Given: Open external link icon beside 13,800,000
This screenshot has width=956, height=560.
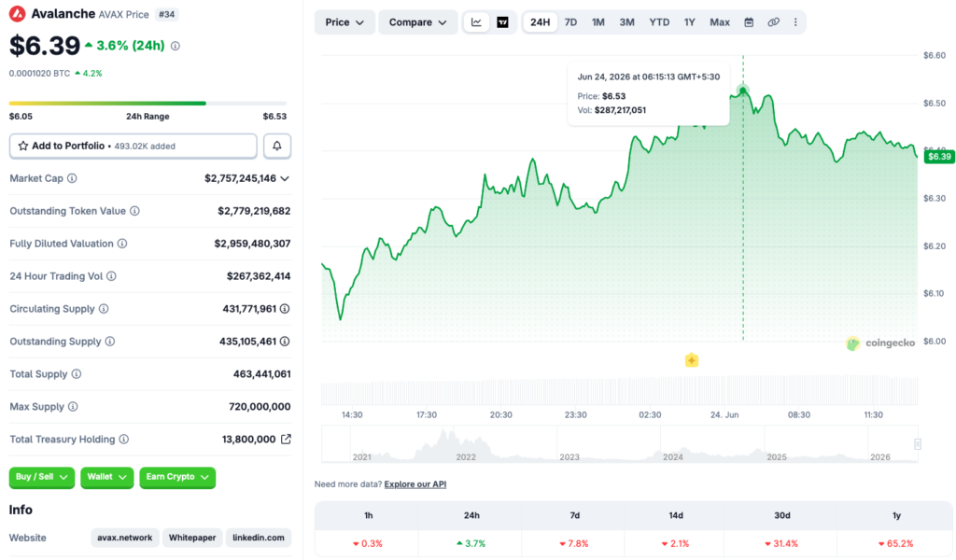Looking at the screenshot, I should (x=286, y=440).
